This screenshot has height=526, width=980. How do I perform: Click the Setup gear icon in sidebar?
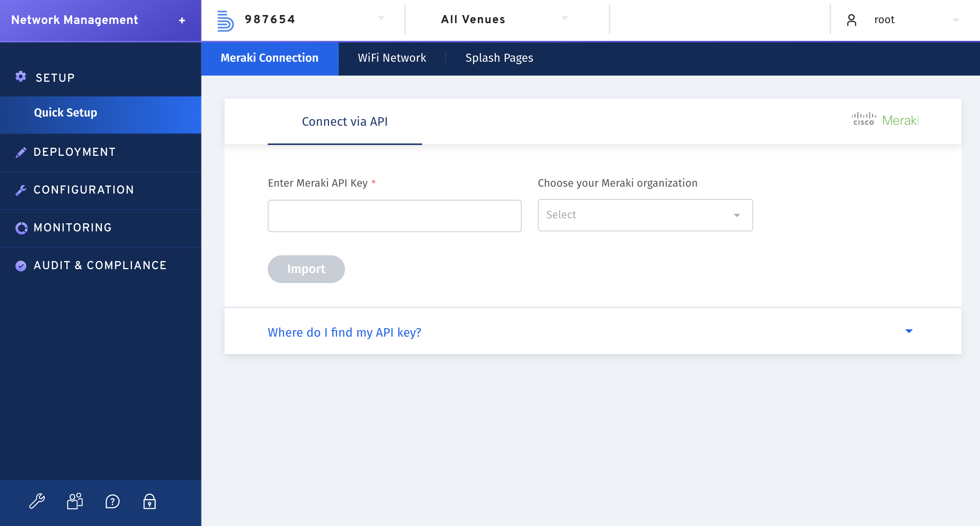[21, 77]
